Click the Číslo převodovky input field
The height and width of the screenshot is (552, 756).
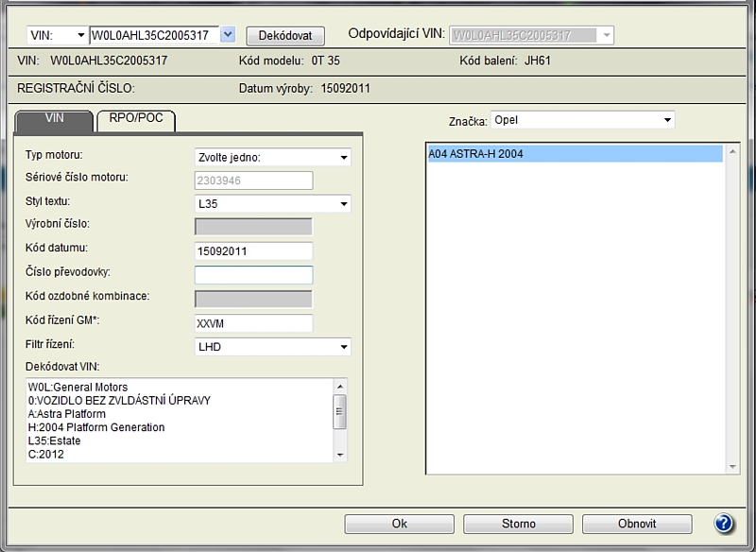(253, 275)
